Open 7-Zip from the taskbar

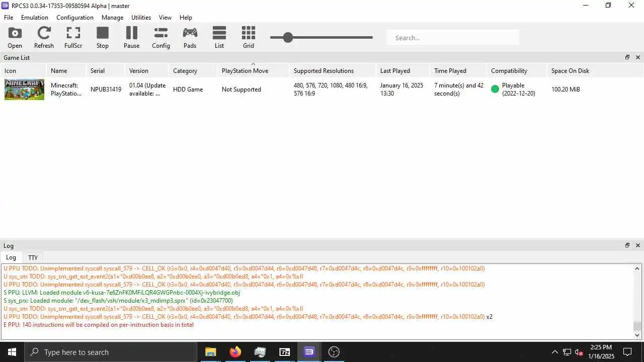pos(285,352)
